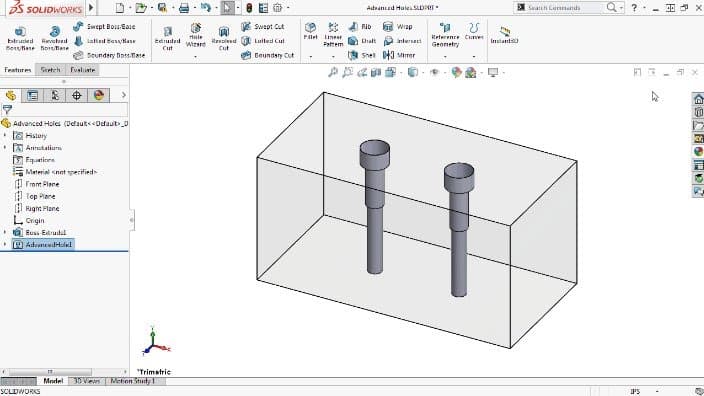Click the Zoom to Area icon
704x396 pixels.
click(x=348, y=72)
